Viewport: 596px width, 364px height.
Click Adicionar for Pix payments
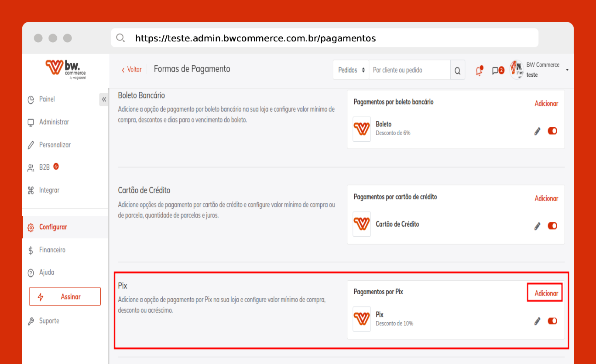546,293
